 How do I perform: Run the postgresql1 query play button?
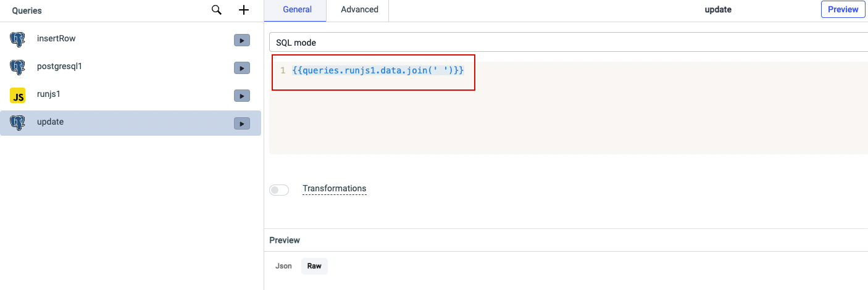pyautogui.click(x=241, y=68)
